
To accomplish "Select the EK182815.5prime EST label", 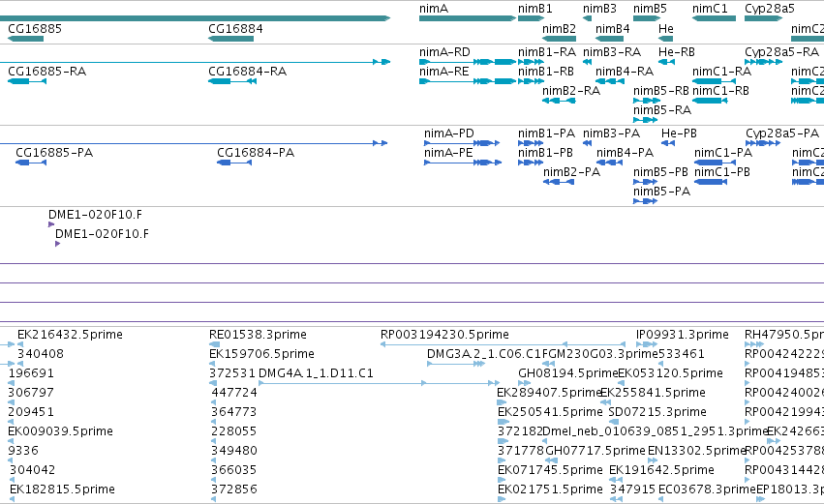I will click(x=62, y=489).
